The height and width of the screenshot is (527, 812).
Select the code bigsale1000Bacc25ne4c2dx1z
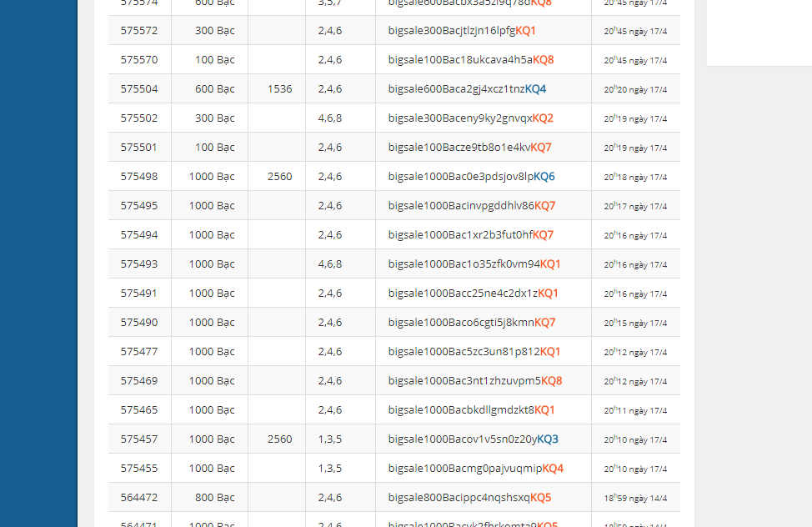[463, 294]
